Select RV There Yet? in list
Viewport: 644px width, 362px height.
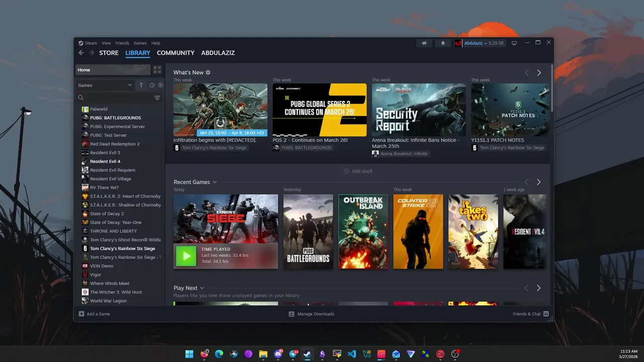tap(104, 188)
